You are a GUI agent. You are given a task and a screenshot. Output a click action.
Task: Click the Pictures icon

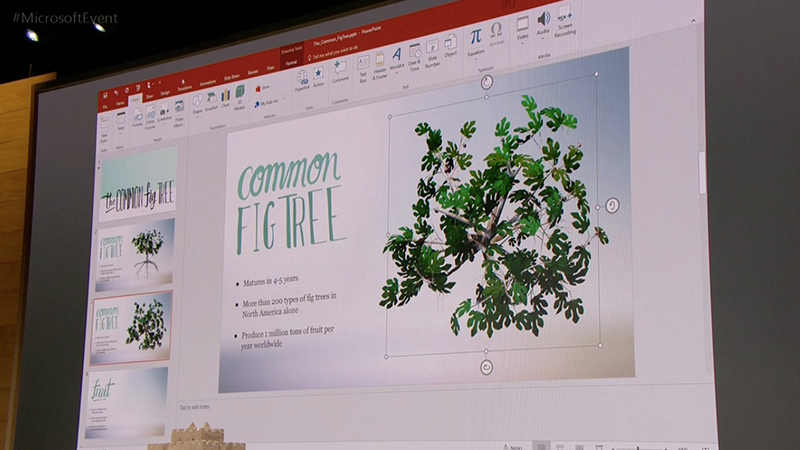(137, 117)
